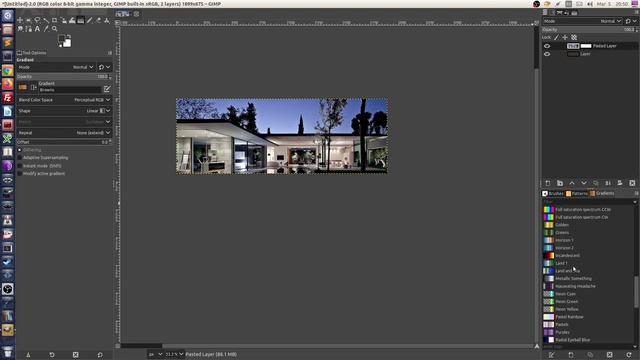Enable Instant mode checkbox
This screenshot has width=640, height=360.
20,166
